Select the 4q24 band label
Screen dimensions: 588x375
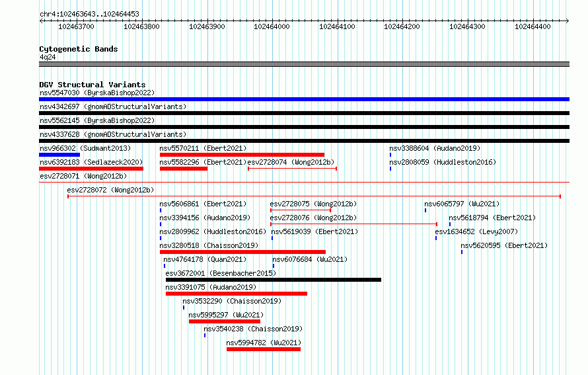[x=48, y=57]
